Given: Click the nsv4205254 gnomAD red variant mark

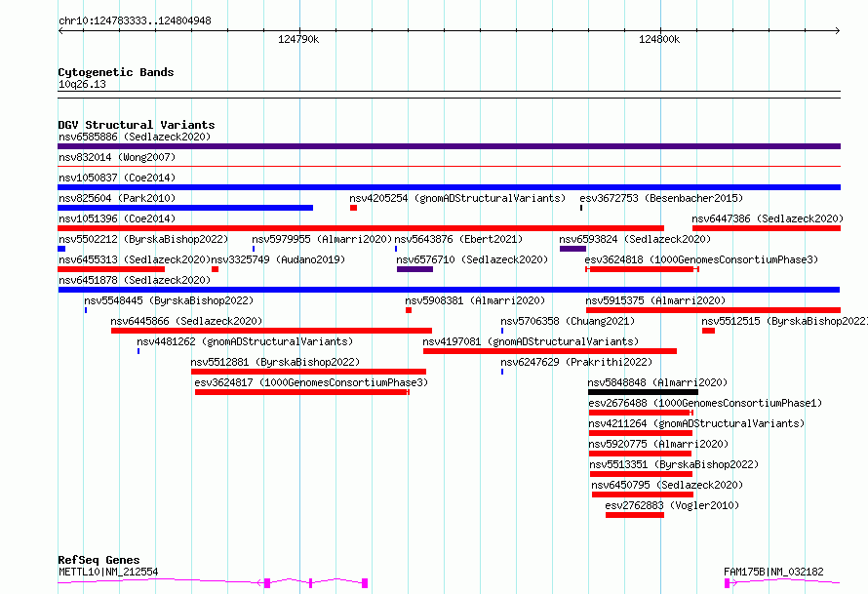Looking at the screenshot, I should click(x=354, y=208).
